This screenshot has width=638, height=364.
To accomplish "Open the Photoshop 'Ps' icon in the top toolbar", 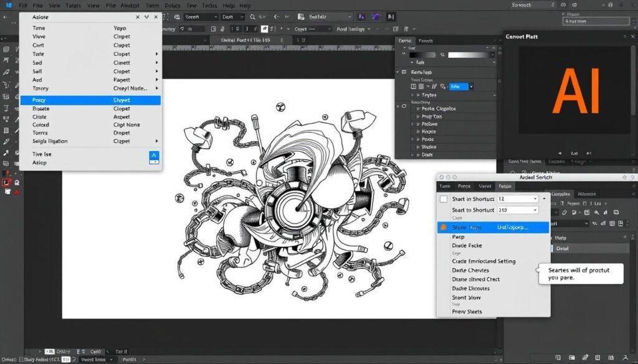I will pyautogui.click(x=361, y=17).
